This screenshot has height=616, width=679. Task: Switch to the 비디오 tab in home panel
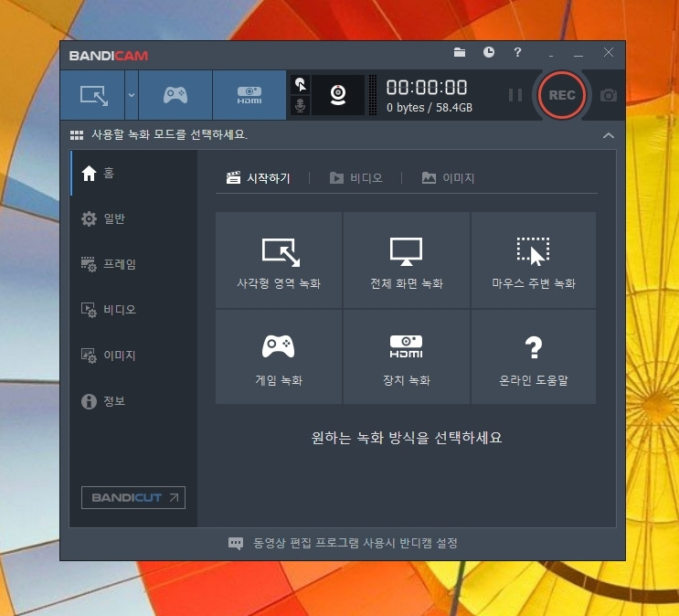click(356, 178)
